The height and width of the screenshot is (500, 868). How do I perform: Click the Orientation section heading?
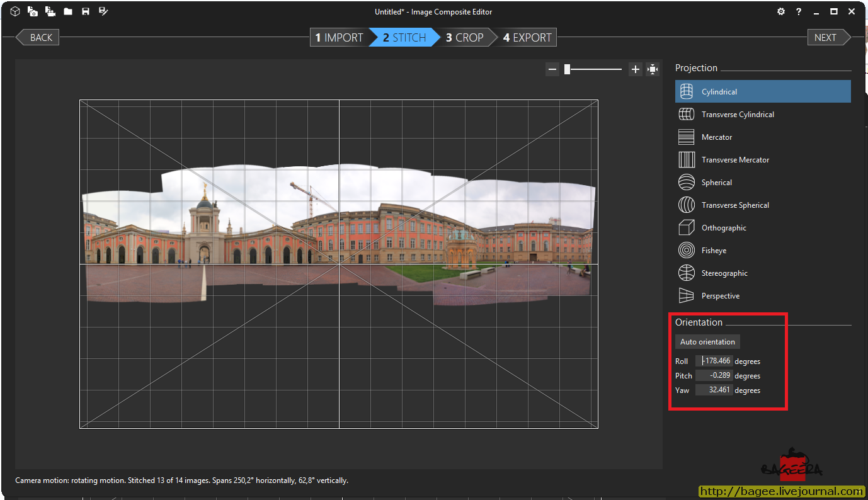[x=699, y=322]
